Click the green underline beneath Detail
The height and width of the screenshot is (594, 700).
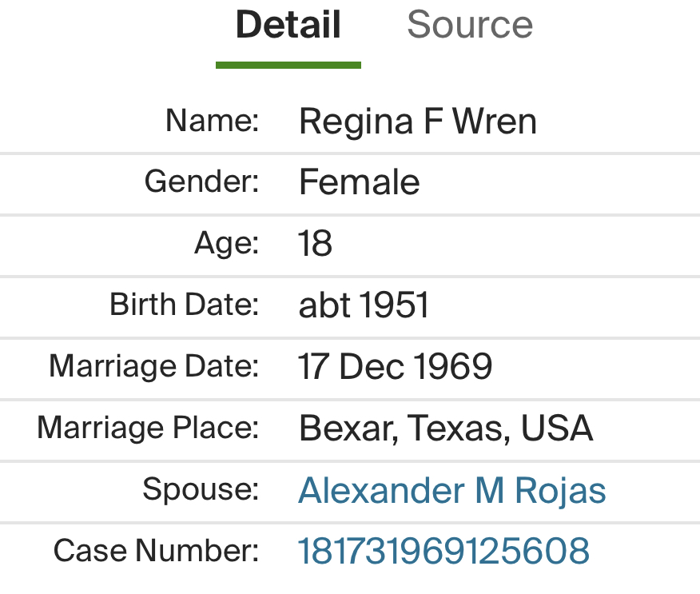[288, 65]
